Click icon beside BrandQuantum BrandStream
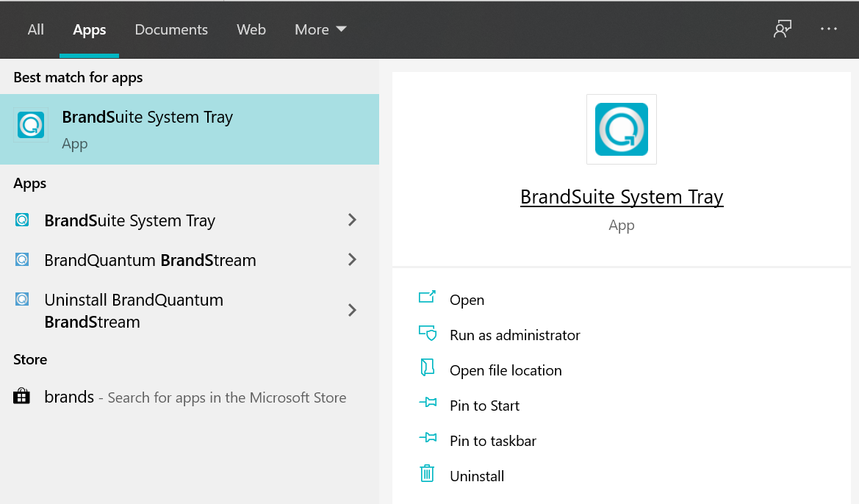Screen dimensions: 859x504 coord(22,259)
